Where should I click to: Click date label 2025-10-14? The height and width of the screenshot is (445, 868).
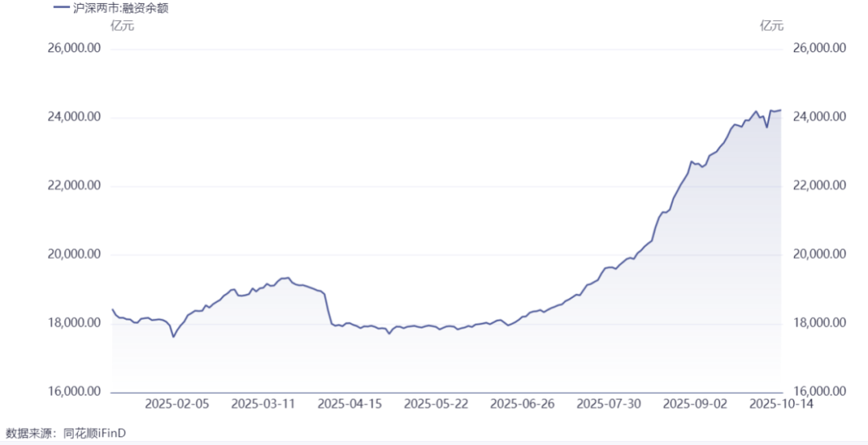(x=782, y=405)
